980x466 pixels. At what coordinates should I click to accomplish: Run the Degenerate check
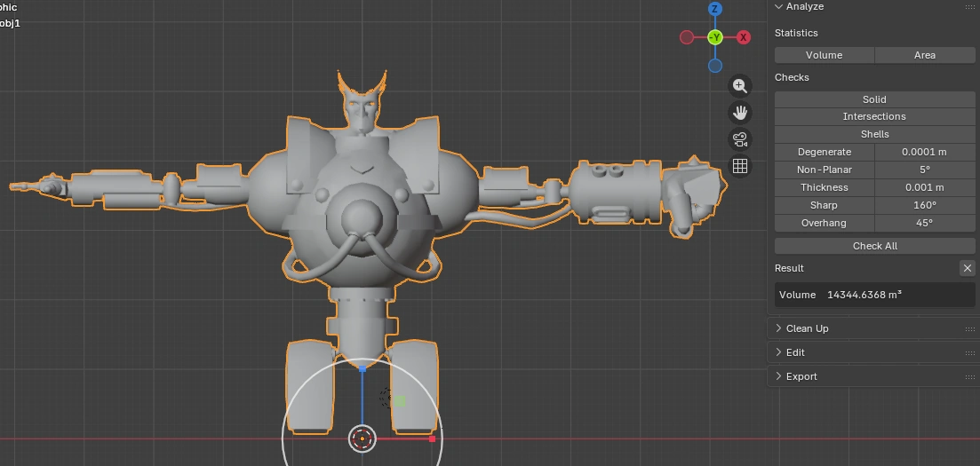[x=825, y=152]
